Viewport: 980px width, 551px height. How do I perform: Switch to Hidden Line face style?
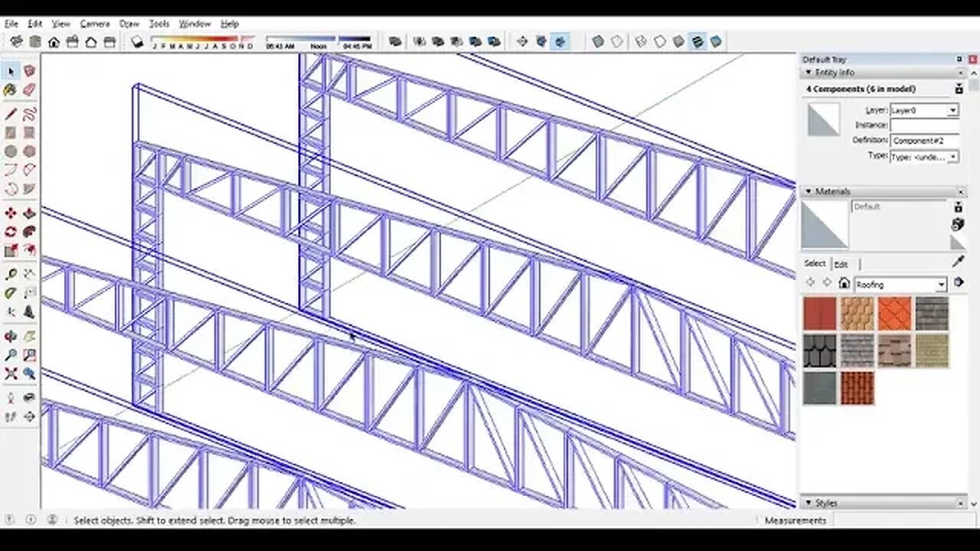[660, 42]
